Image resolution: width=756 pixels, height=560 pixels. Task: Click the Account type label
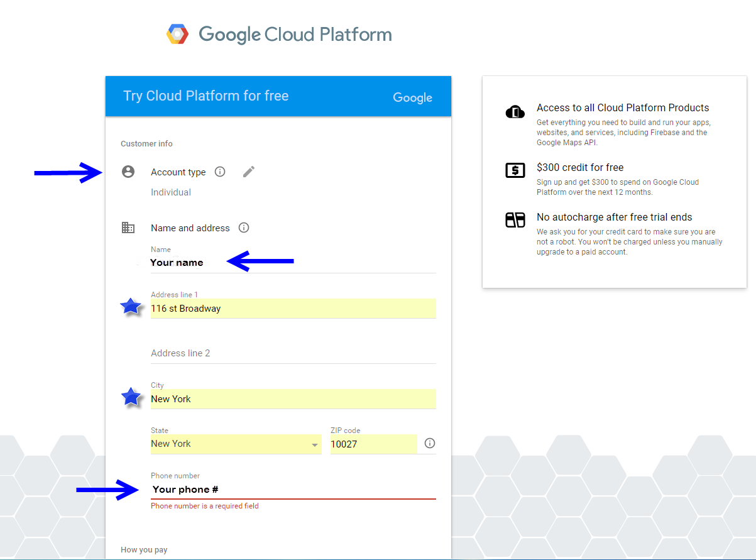(178, 172)
